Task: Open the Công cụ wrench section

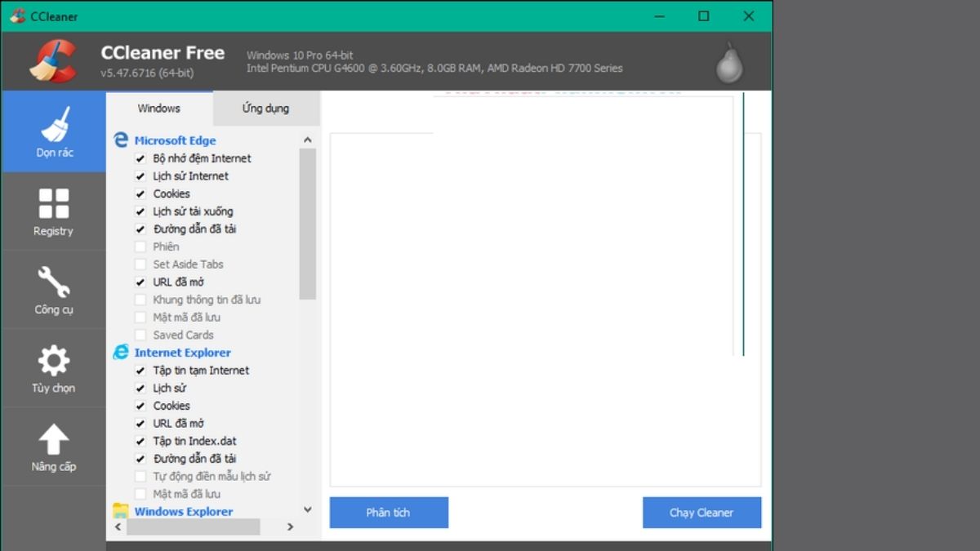Action: click(54, 290)
